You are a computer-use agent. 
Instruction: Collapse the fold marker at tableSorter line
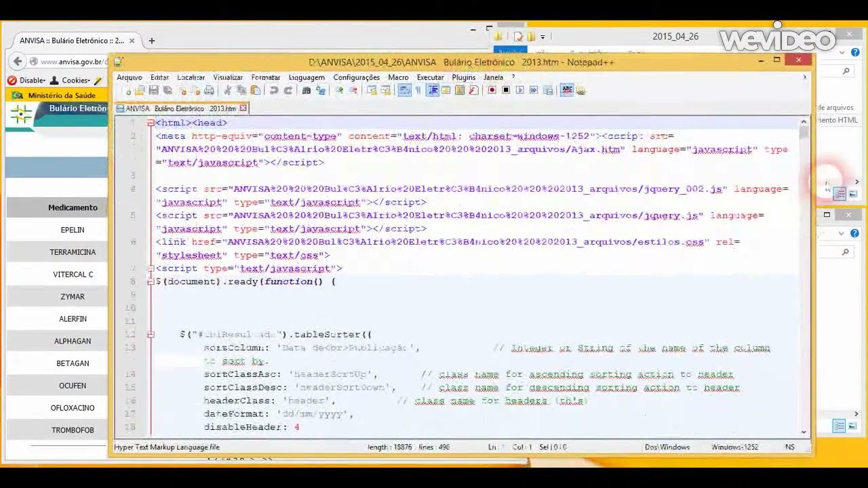(x=151, y=334)
